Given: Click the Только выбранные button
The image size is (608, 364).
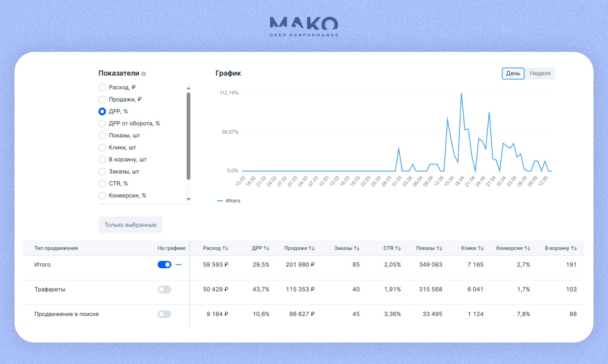Looking at the screenshot, I should coord(131,225).
